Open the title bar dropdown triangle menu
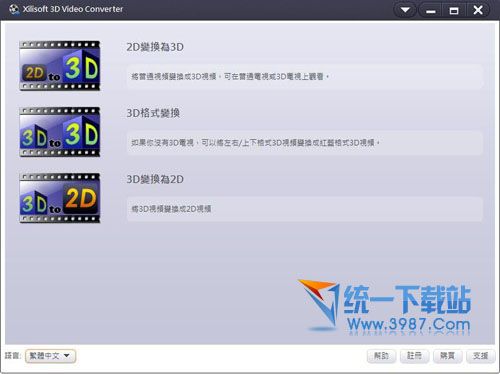This screenshot has height=374, width=500. (405, 10)
